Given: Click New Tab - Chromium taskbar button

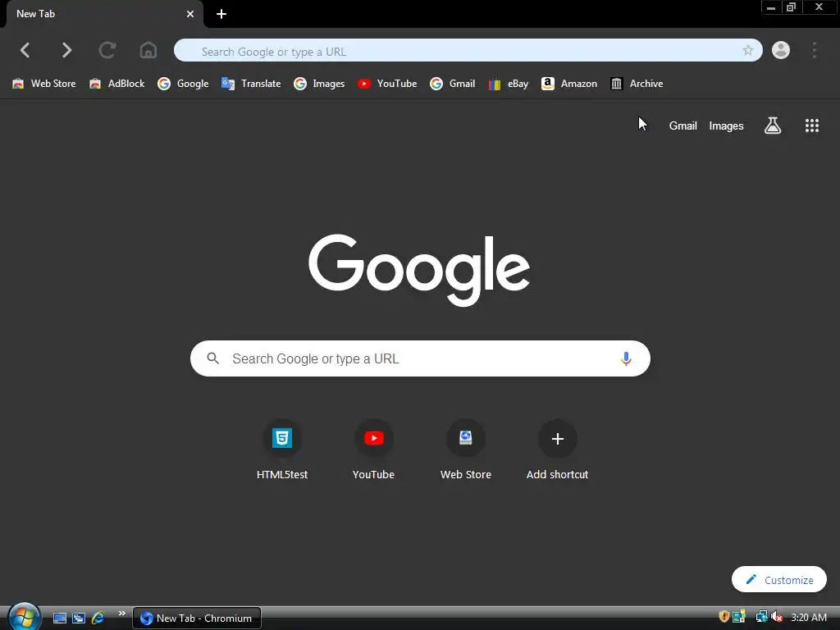Looking at the screenshot, I should click(197, 619).
